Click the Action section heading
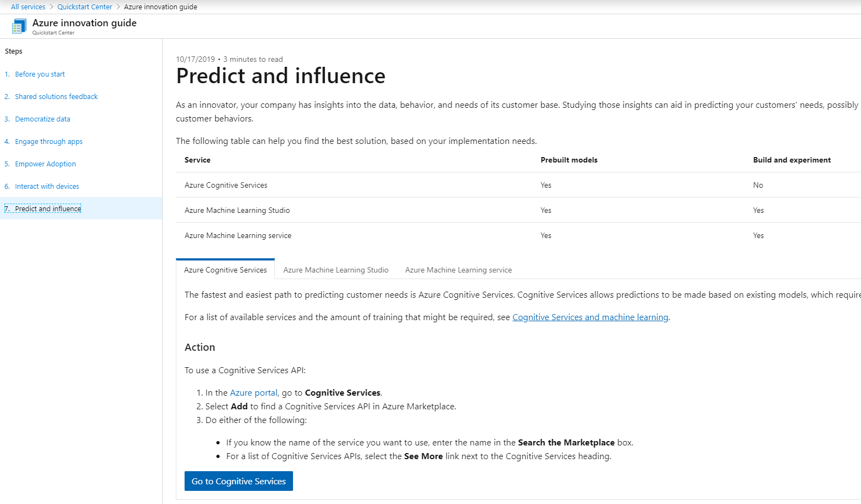861x504 pixels. tap(200, 347)
